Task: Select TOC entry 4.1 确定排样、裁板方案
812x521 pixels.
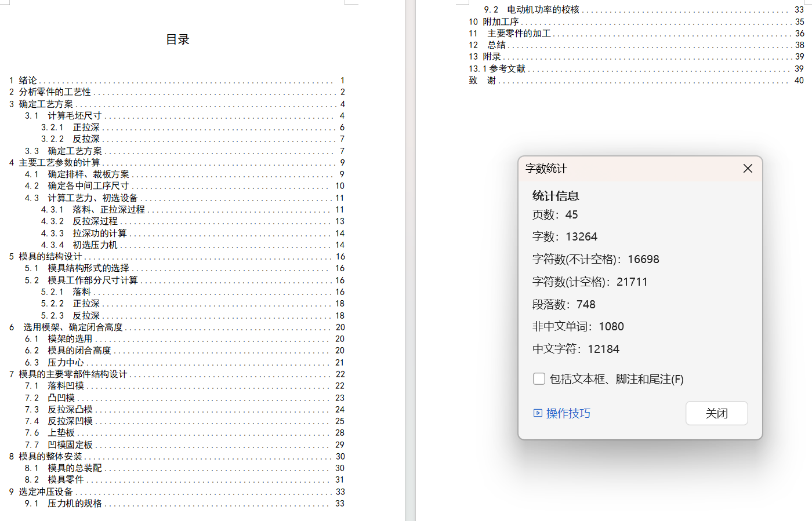Action: [88, 174]
